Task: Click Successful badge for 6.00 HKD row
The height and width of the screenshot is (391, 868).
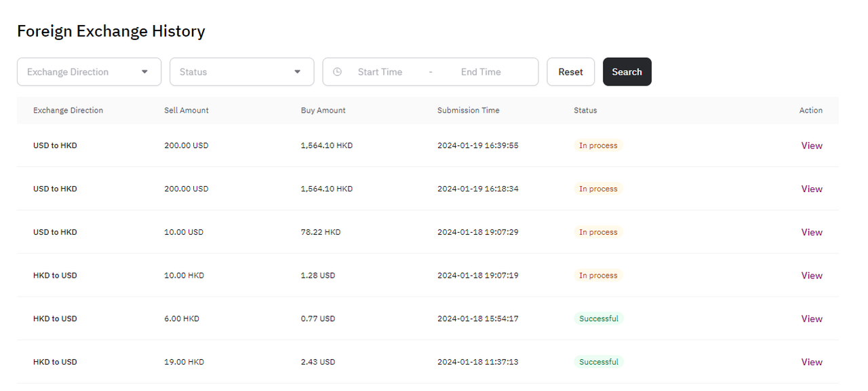Action: 599,318
